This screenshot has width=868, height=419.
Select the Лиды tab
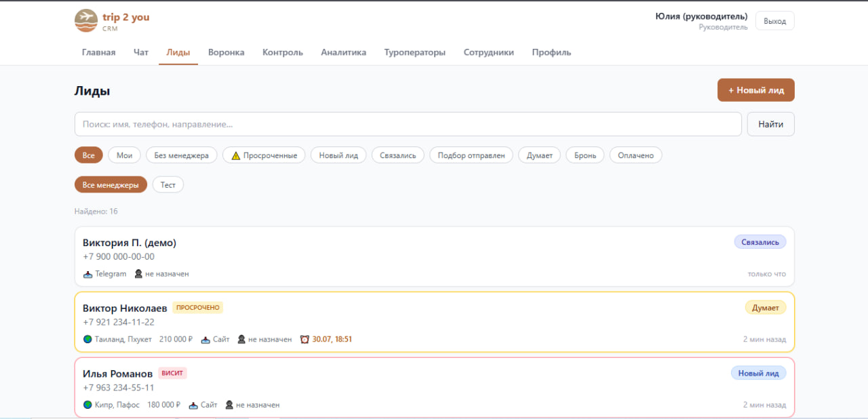(178, 52)
